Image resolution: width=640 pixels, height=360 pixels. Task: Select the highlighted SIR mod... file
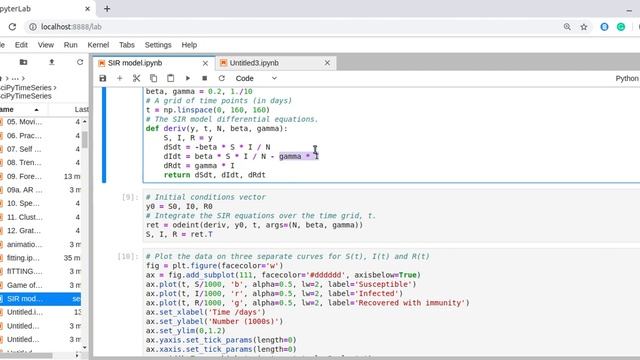[40, 299]
